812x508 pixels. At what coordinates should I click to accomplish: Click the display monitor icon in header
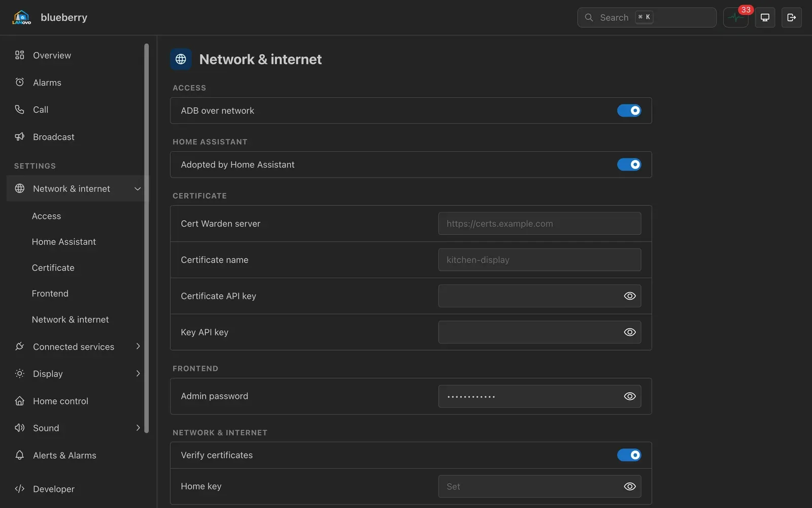pyautogui.click(x=765, y=18)
